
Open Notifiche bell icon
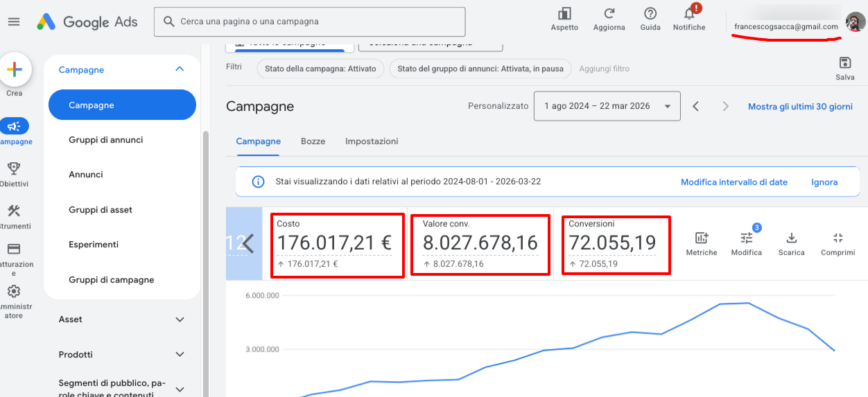click(689, 13)
